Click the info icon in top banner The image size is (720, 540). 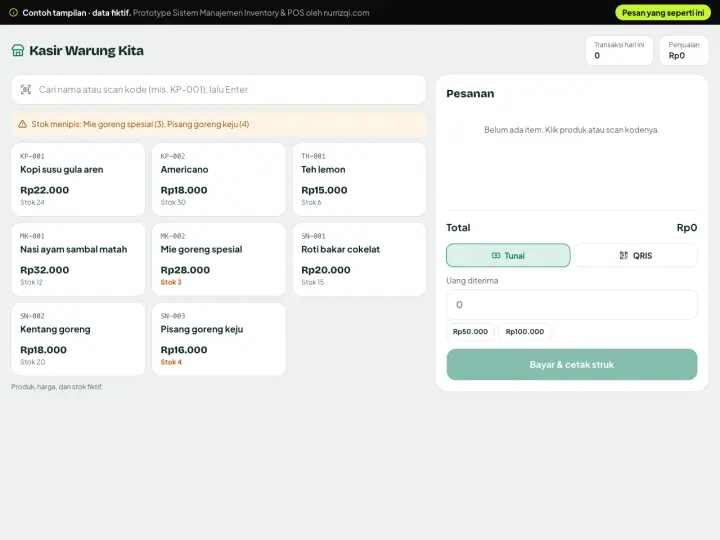pos(14,12)
